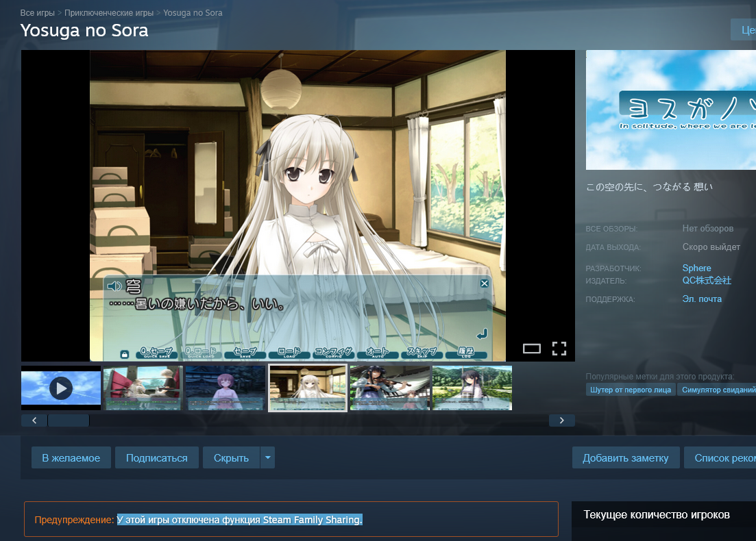Click the left arrow of thumbnail strip

coord(34,420)
